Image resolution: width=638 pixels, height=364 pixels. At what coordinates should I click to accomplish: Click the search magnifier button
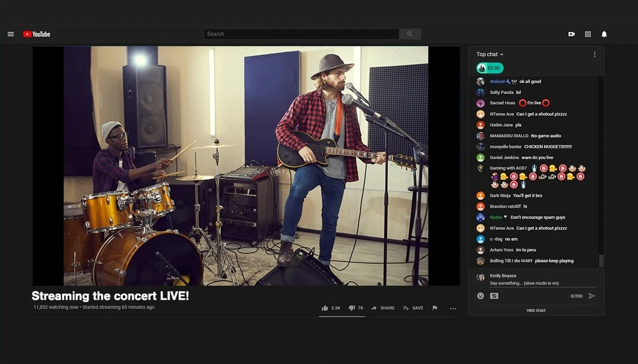(x=410, y=34)
